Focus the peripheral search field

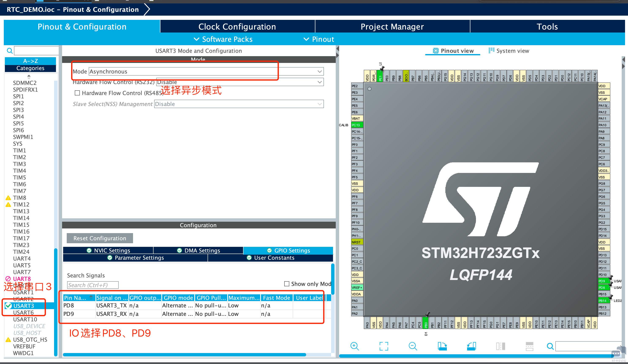(36, 51)
